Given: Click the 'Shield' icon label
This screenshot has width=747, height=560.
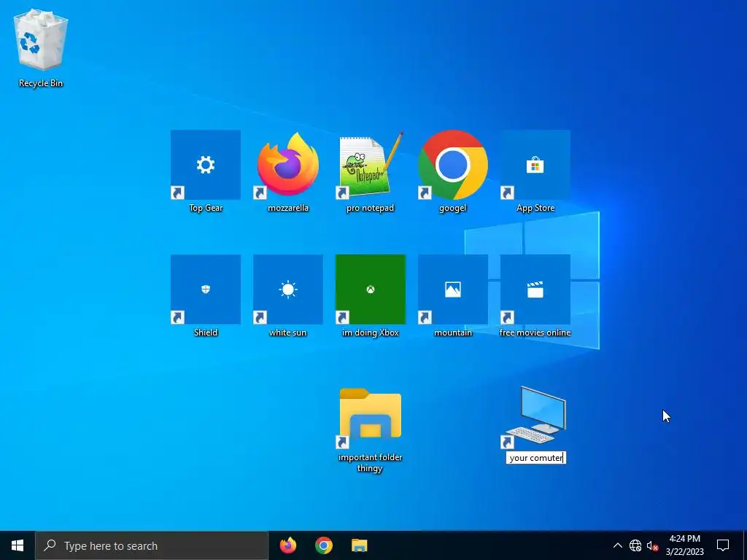Looking at the screenshot, I should (x=205, y=332).
